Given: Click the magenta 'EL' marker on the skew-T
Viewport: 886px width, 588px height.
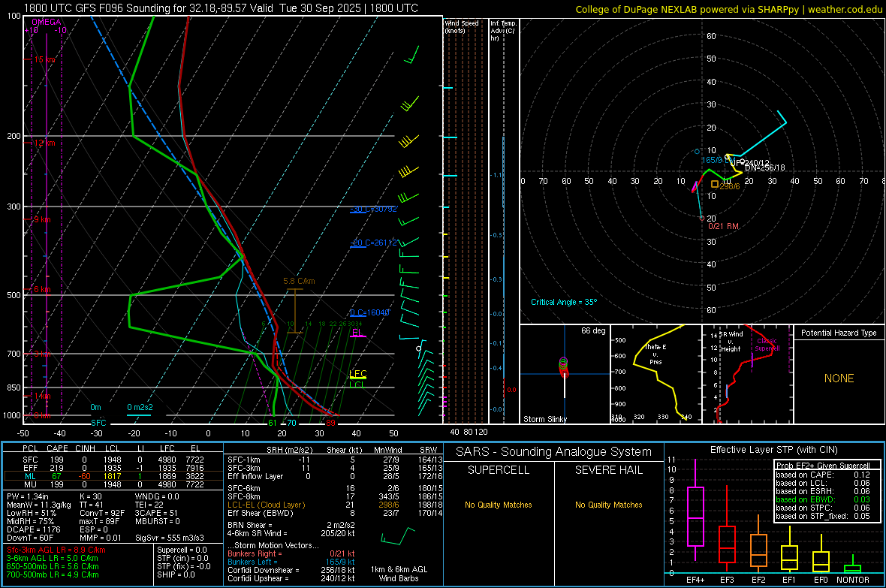Looking at the screenshot, I should pos(357,333).
